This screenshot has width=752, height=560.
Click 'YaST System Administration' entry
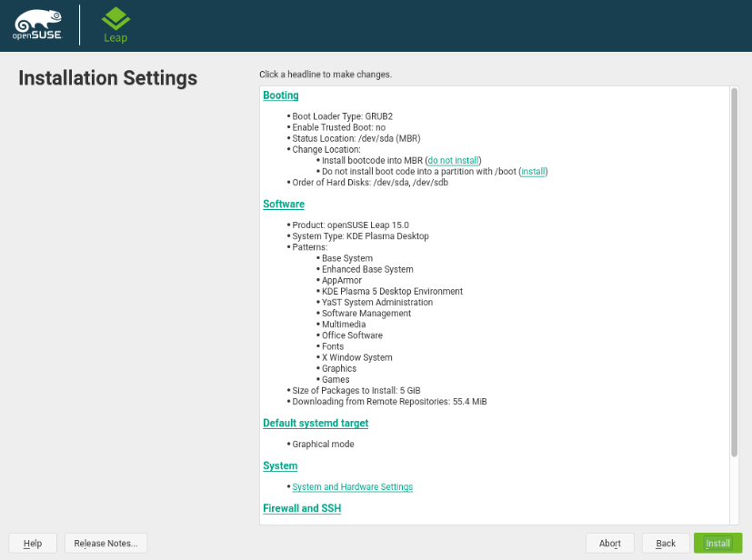[377, 302]
